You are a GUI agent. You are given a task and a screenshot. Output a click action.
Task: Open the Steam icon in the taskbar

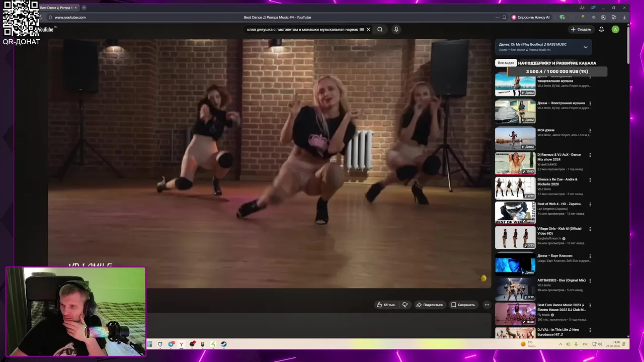[x=224, y=344]
